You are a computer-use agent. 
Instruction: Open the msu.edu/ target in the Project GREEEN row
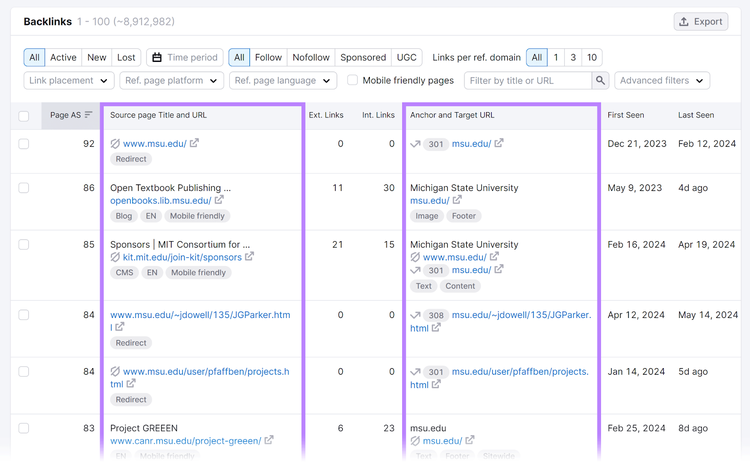point(442,441)
